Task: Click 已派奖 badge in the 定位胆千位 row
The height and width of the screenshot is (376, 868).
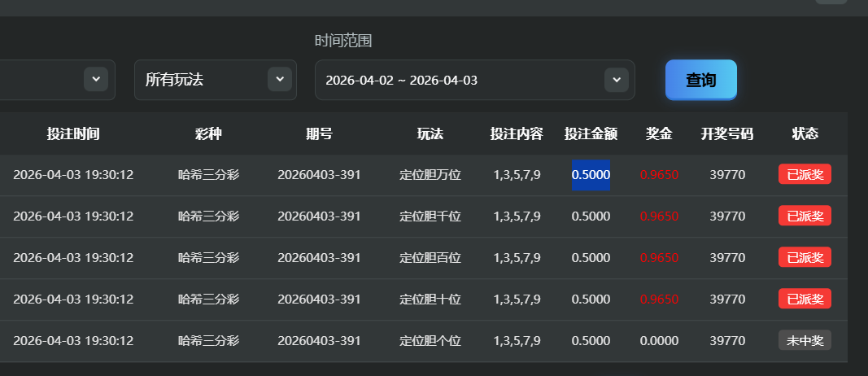Action: coord(805,216)
